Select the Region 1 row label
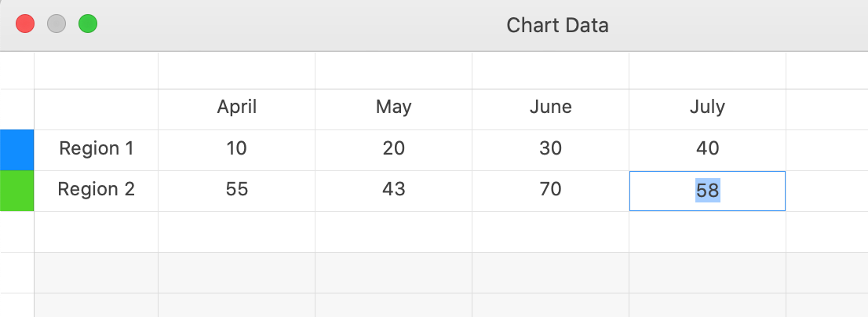The width and height of the screenshot is (868, 317). click(97, 148)
